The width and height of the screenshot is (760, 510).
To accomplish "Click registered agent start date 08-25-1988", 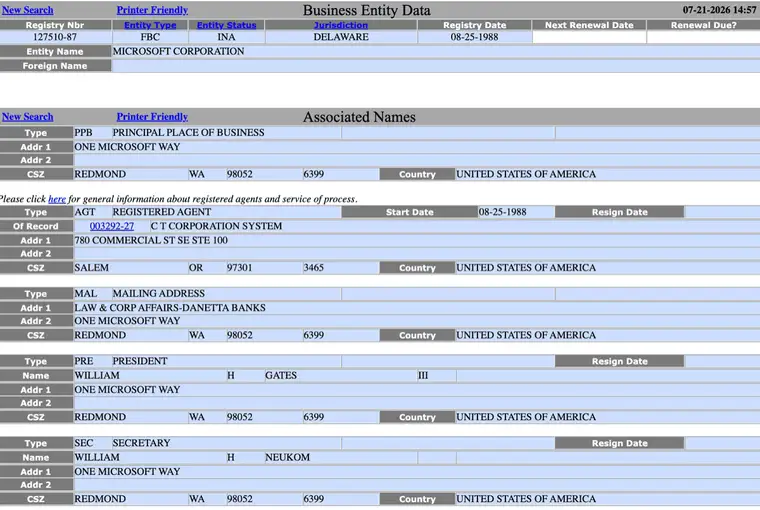I will coord(503,212).
